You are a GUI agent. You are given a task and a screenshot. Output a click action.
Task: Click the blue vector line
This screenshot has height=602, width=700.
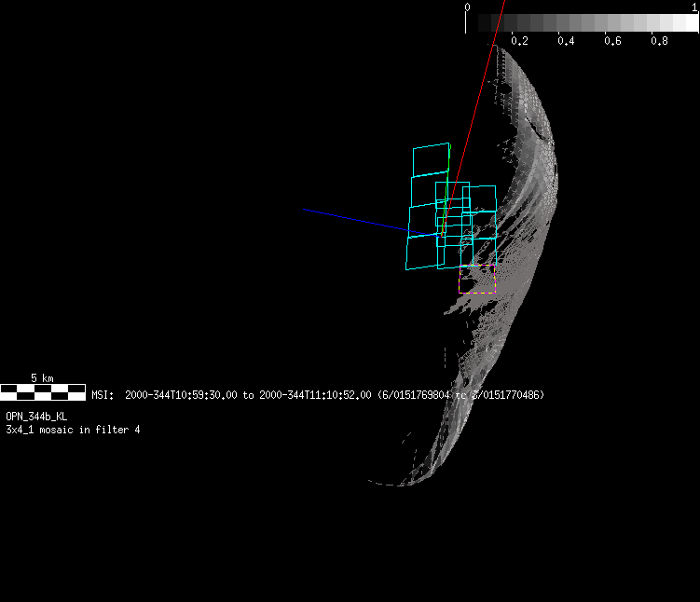(x=354, y=219)
